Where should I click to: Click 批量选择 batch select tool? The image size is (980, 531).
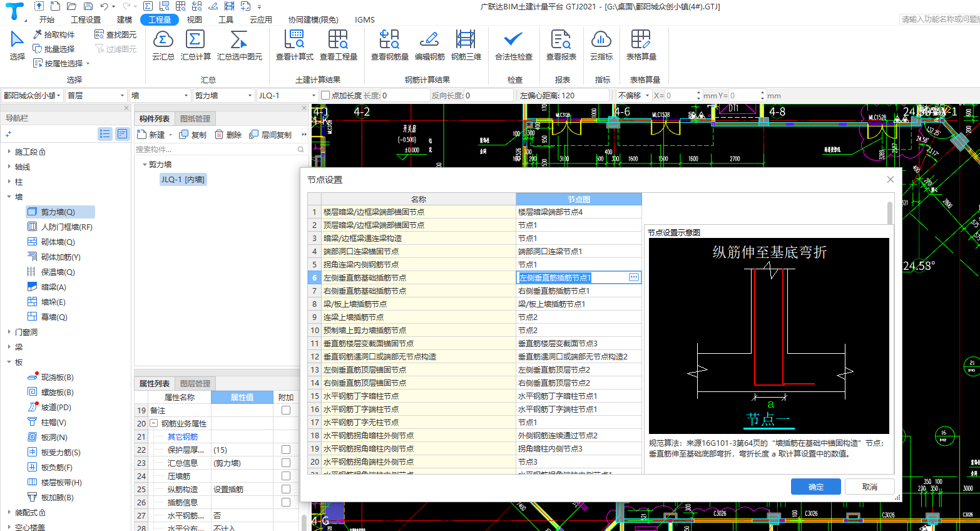coord(54,49)
